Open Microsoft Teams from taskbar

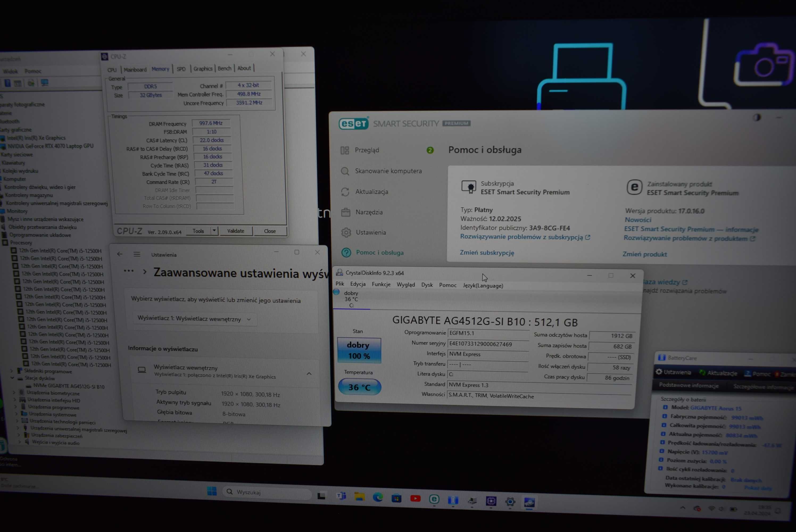(x=341, y=496)
